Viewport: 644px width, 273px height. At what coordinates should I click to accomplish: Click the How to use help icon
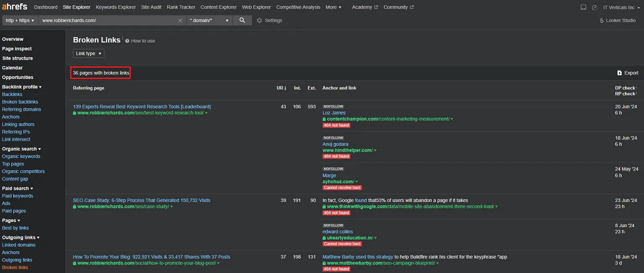pos(127,41)
